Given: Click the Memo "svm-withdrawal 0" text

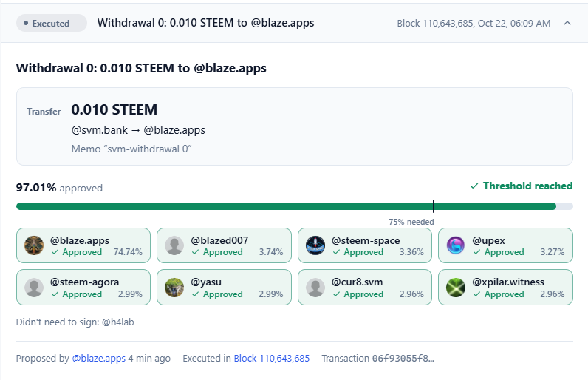Looking at the screenshot, I should (x=131, y=149).
